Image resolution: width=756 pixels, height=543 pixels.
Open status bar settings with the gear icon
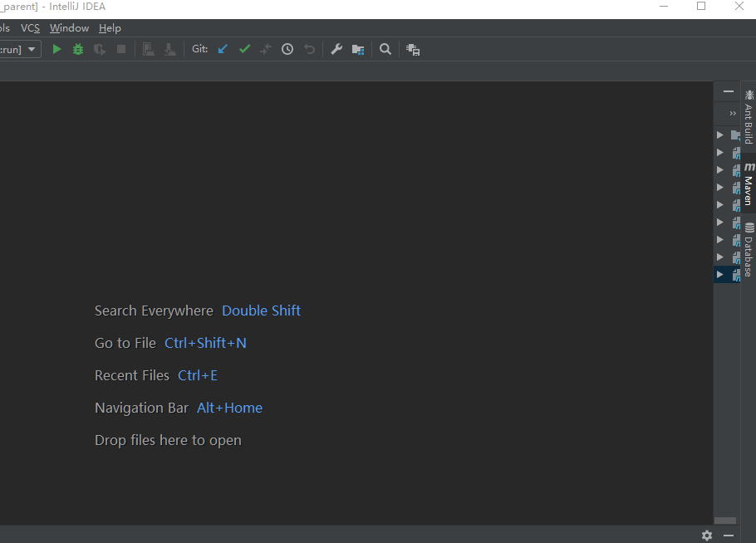(x=706, y=536)
